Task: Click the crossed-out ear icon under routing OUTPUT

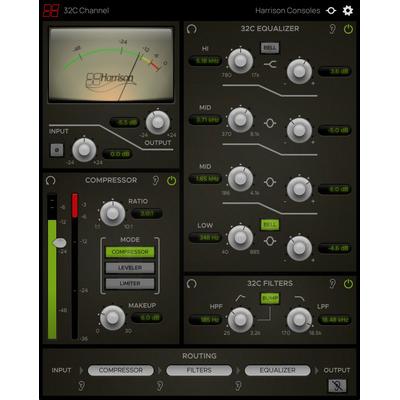Action: tap(337, 386)
